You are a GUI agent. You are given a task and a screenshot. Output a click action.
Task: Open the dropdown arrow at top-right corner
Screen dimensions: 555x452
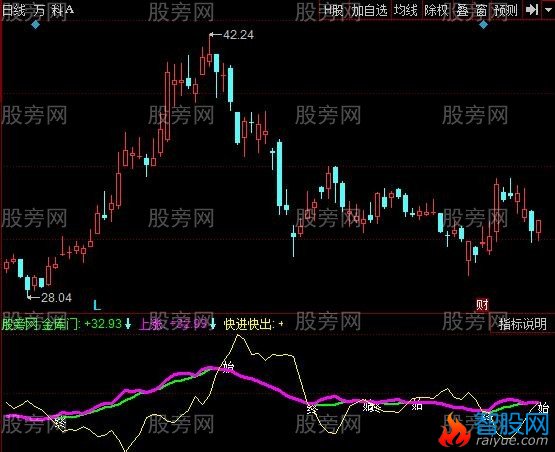(x=547, y=10)
